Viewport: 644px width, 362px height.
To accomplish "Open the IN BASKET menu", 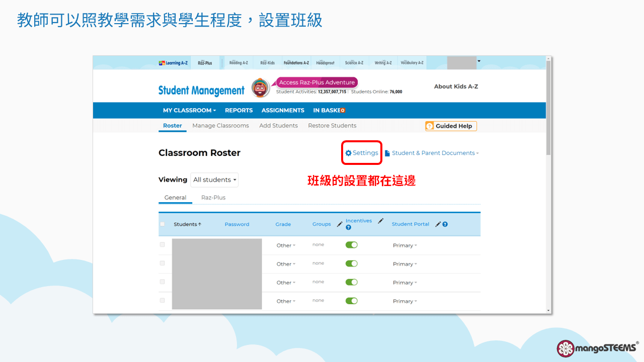I will [x=329, y=110].
